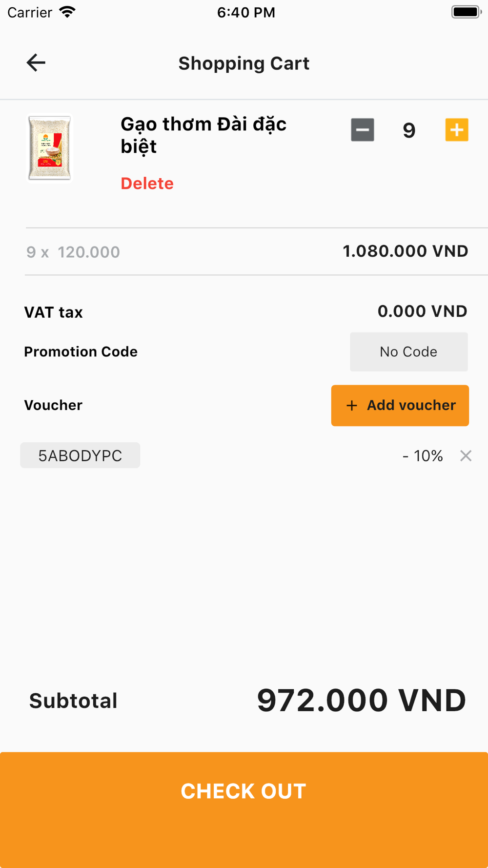Tap the battery icon in status bar
488x868 pixels.
tap(466, 12)
